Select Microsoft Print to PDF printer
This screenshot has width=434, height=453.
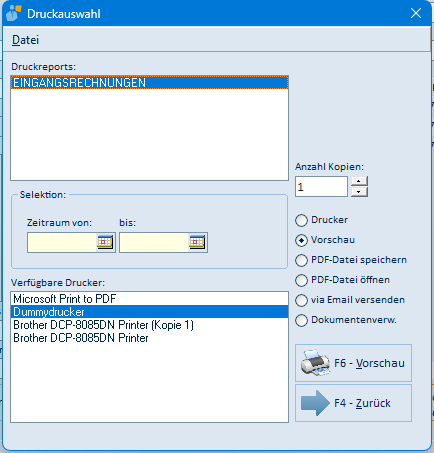pos(149,299)
